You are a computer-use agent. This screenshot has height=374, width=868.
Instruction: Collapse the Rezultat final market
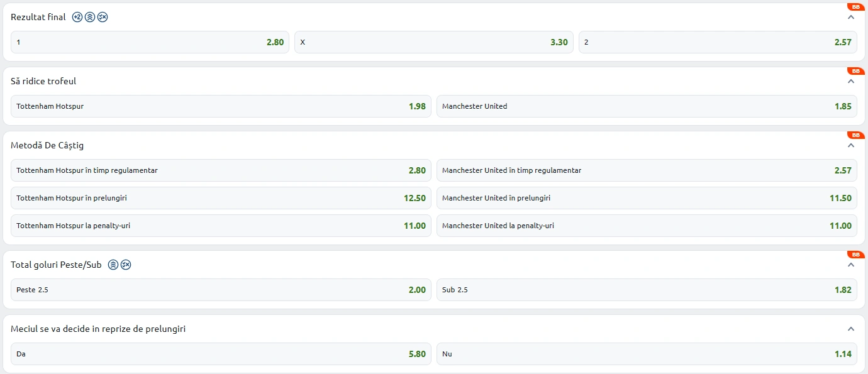[851, 17]
